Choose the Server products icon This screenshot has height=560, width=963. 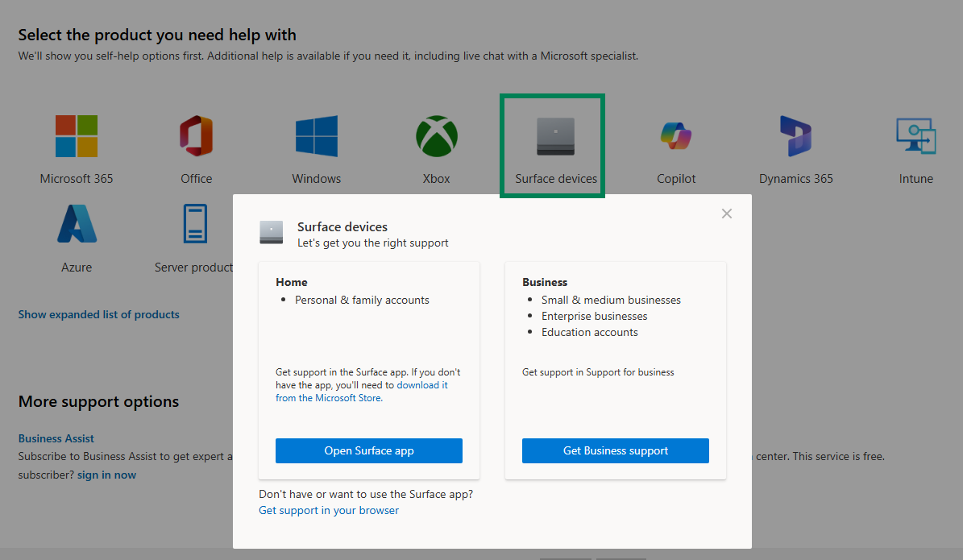[x=195, y=224]
